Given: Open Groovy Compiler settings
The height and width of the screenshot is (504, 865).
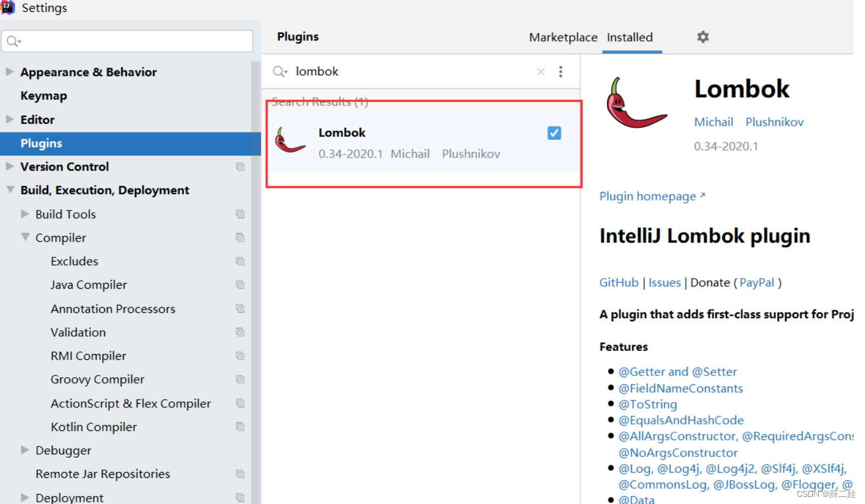Looking at the screenshot, I should 97,379.
